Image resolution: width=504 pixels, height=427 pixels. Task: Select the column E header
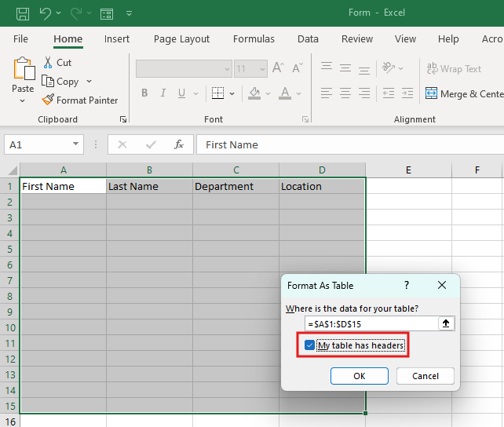pos(408,170)
